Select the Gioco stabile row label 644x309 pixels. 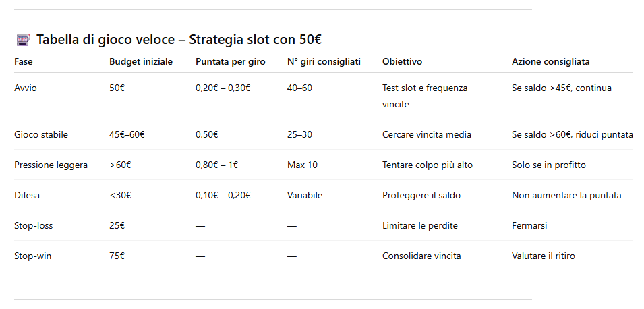(x=41, y=135)
